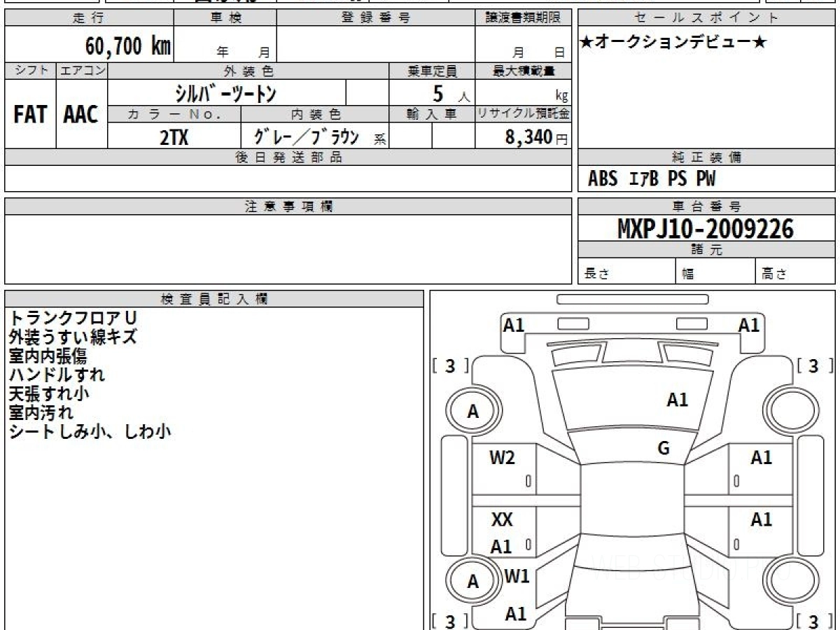Image resolution: width=840 pixels, height=630 pixels.
Task: Select the 乗車定員 header
Action: click(x=433, y=71)
